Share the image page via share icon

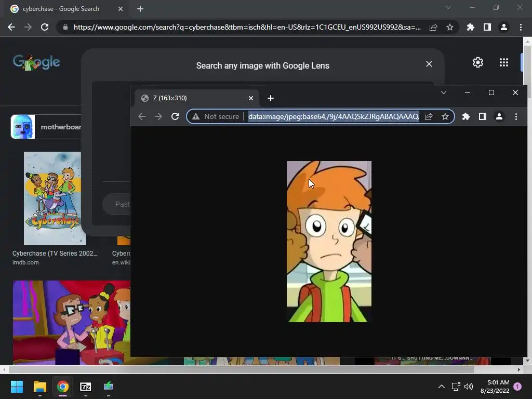(429, 117)
